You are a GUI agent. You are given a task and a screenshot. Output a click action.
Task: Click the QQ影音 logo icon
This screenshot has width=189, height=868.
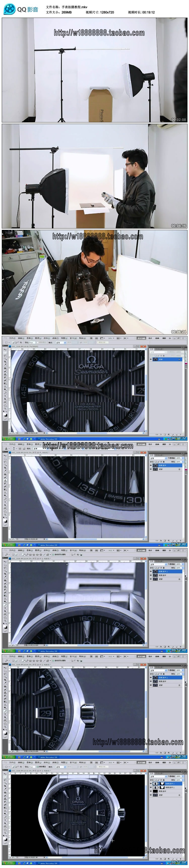(9, 9)
